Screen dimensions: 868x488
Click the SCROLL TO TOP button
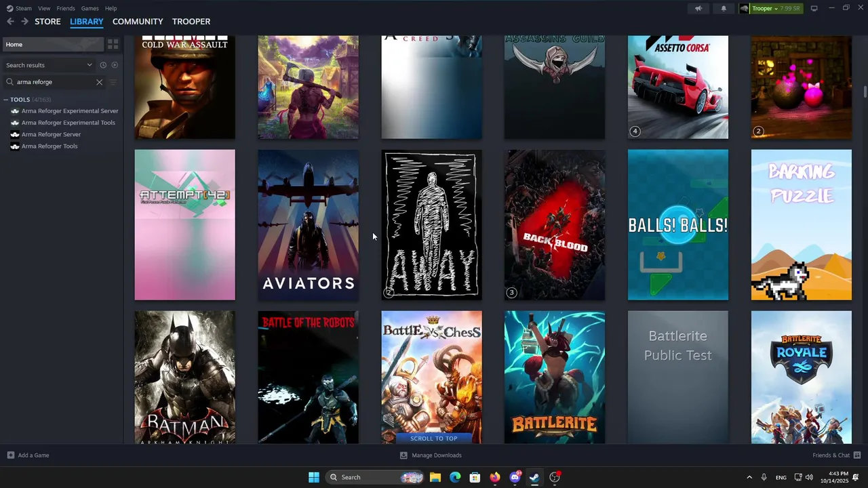[x=433, y=439]
